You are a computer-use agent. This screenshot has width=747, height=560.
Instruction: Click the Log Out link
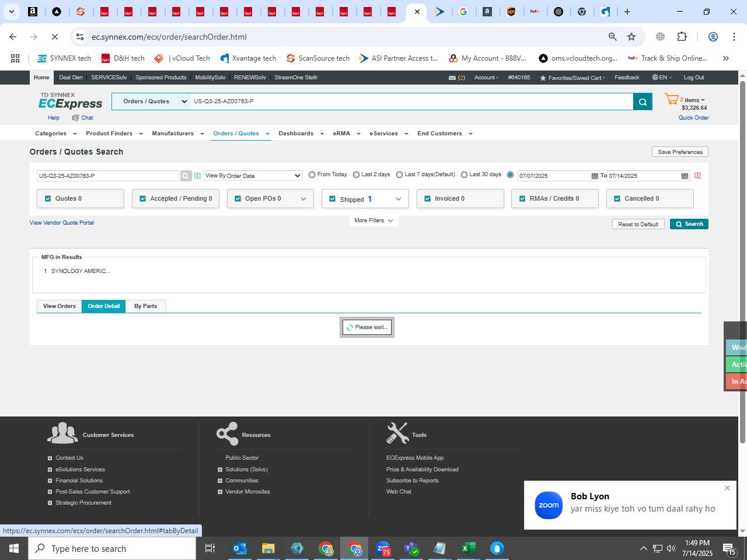[694, 78]
